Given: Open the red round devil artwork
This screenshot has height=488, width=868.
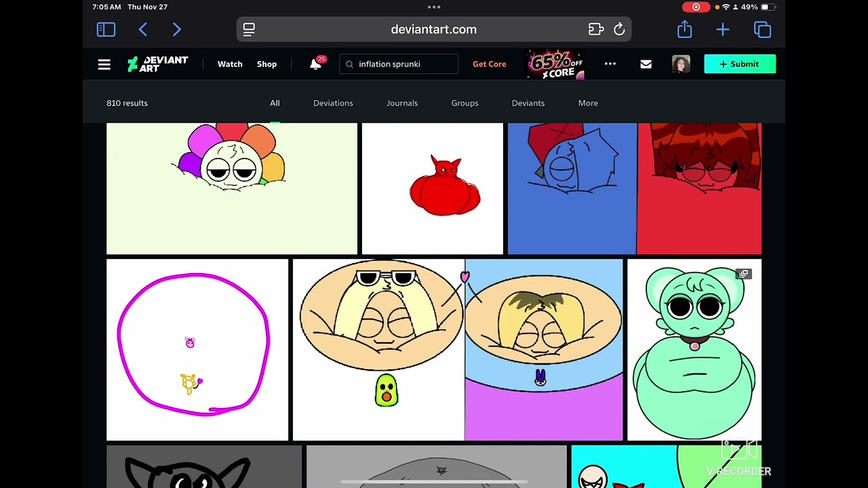Looking at the screenshot, I should pyautogui.click(x=433, y=188).
